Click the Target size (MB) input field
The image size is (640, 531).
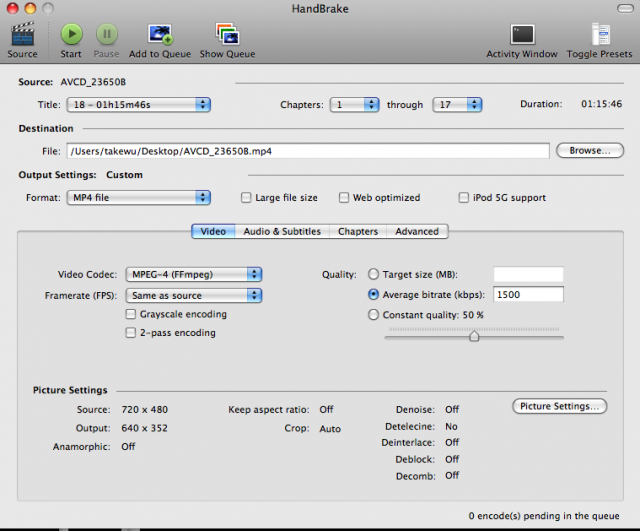click(528, 274)
